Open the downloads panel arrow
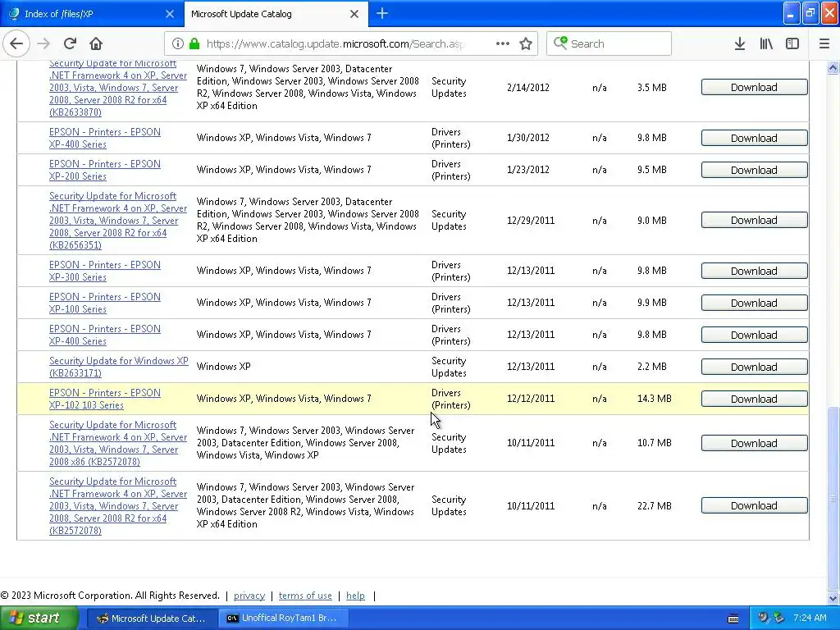 (739, 43)
